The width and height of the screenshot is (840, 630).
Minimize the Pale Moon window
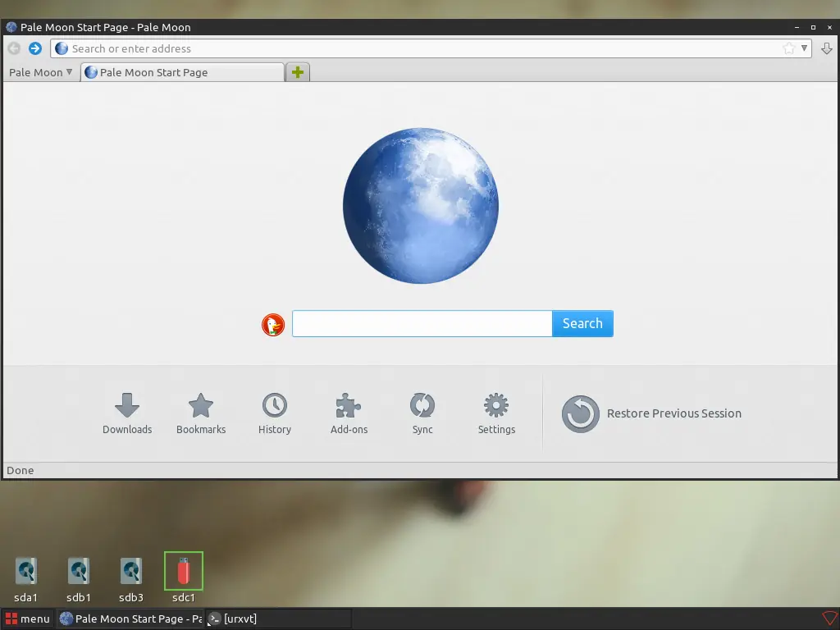(797, 27)
